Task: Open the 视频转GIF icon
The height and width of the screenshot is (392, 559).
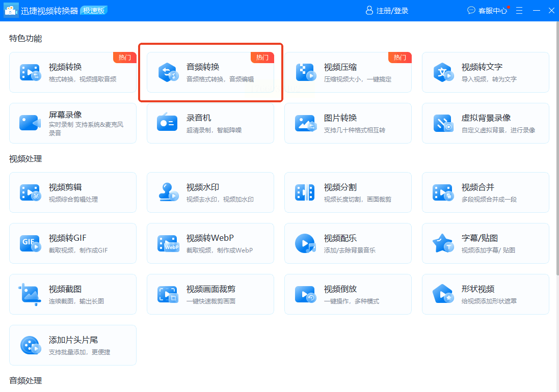Action: 30,243
